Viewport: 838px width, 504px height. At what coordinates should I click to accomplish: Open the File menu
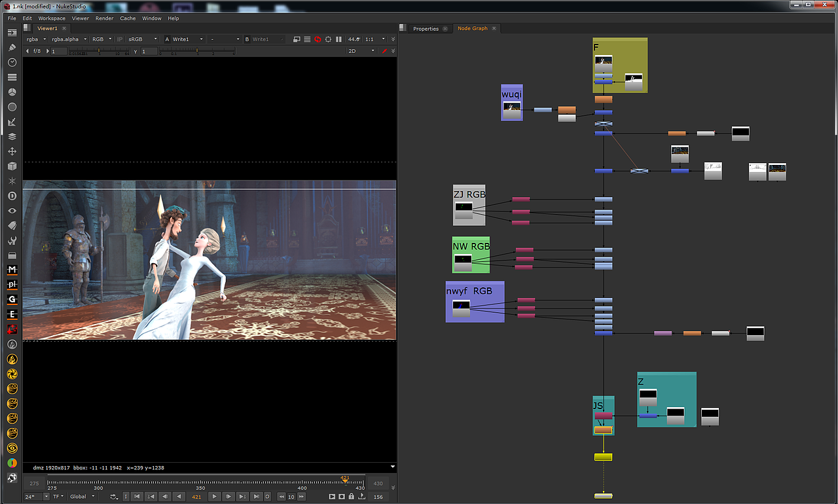pyautogui.click(x=12, y=18)
